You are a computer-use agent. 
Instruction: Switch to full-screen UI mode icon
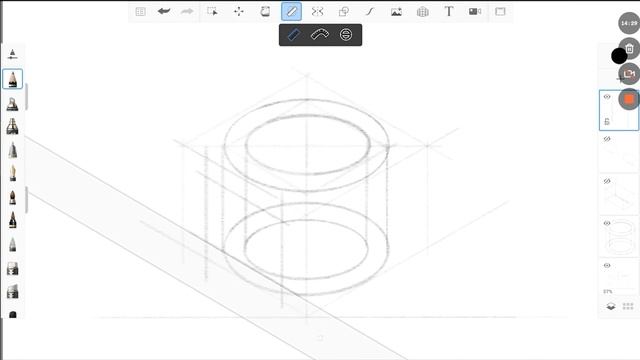500,11
